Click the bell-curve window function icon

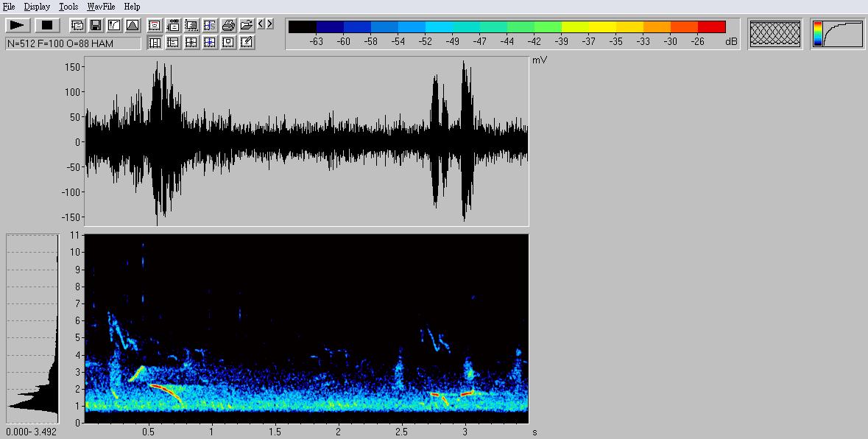[x=132, y=25]
